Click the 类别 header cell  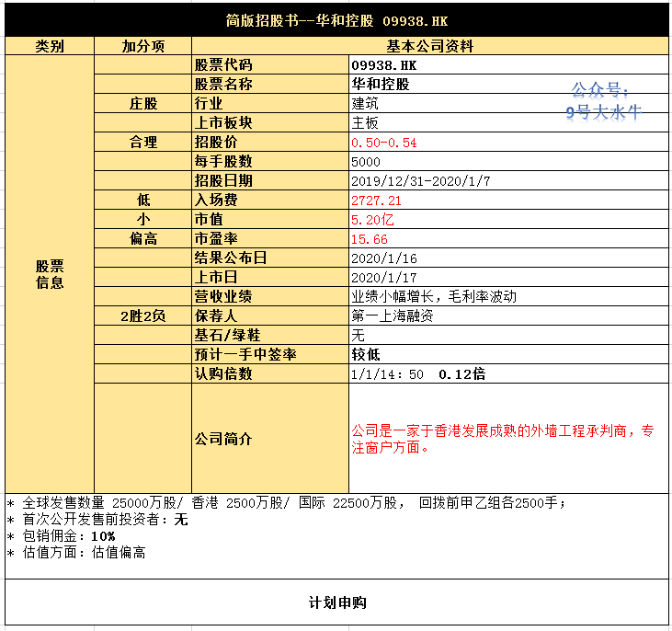pyautogui.click(x=50, y=46)
